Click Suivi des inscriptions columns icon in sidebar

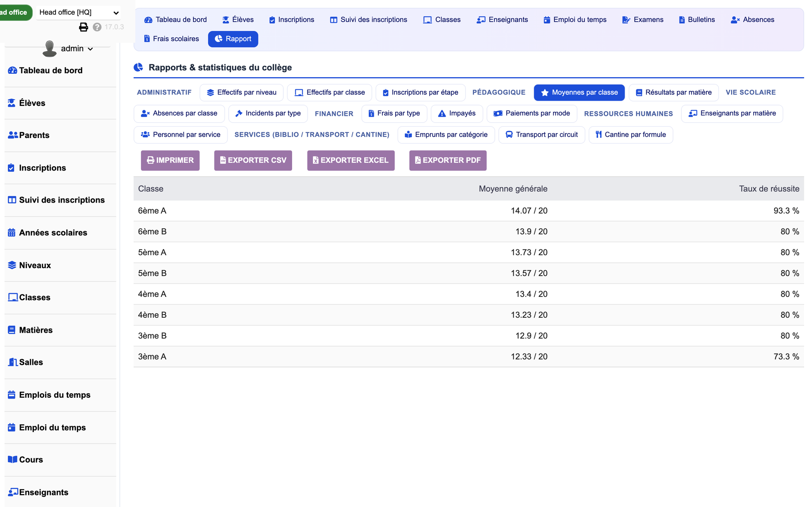(x=12, y=200)
